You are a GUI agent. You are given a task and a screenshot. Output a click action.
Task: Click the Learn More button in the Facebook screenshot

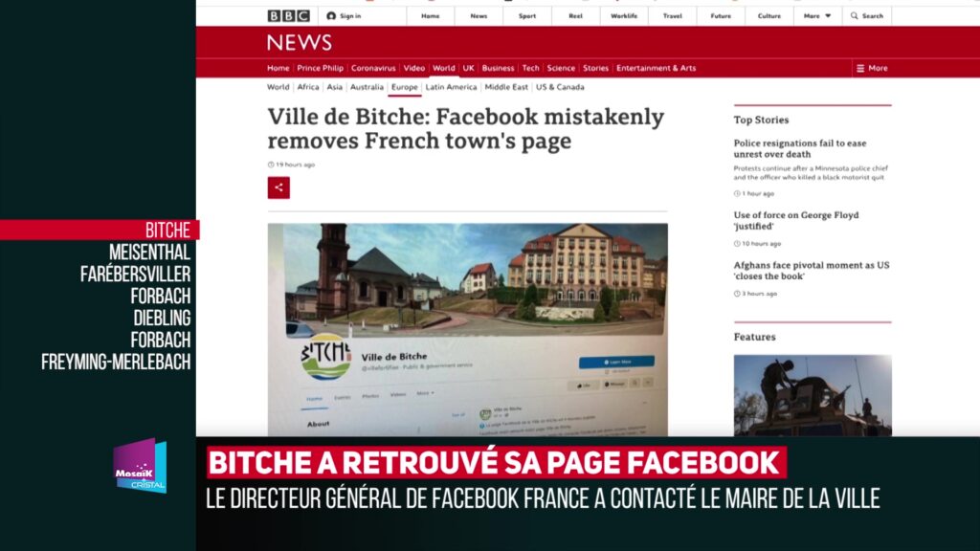click(616, 362)
